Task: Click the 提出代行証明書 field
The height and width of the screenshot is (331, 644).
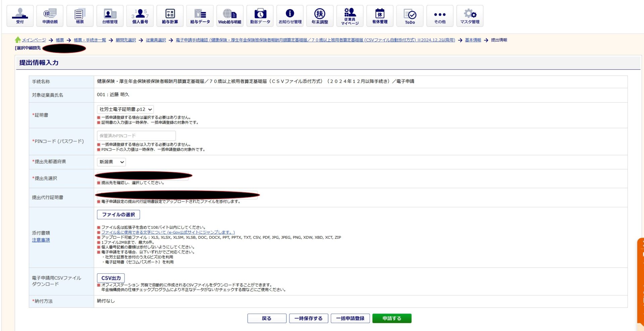Action: click(x=178, y=195)
